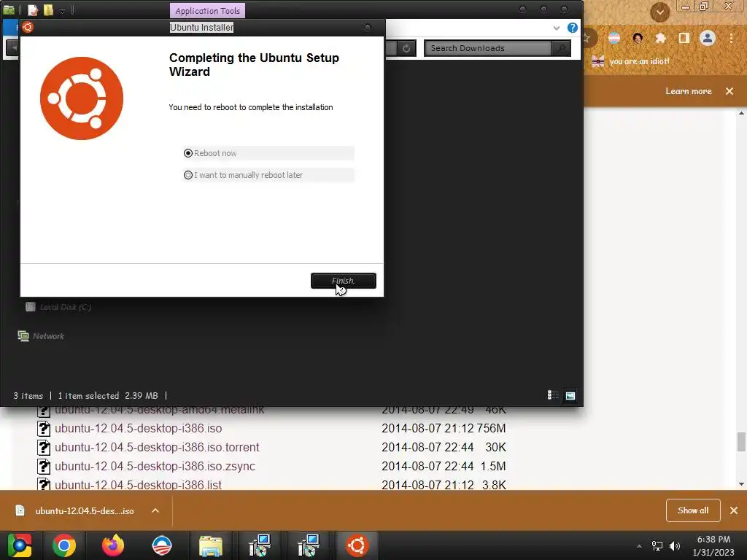Screen dimensions: 747x560
Task: Toggle the Chrome side panel icon
Action: (x=684, y=38)
